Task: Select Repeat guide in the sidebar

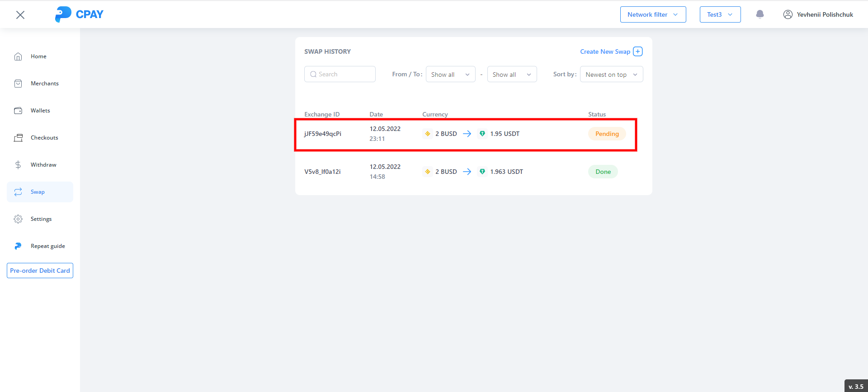Action: (47, 246)
